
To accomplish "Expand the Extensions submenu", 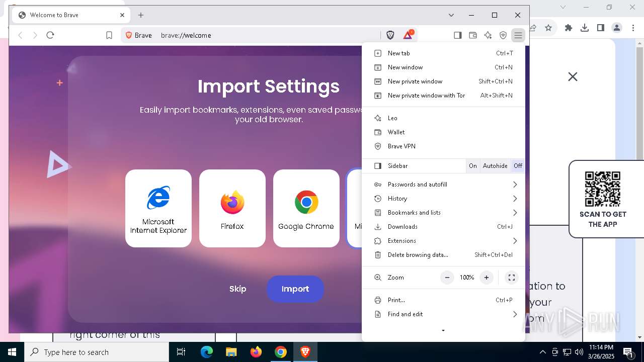I will pos(443,241).
